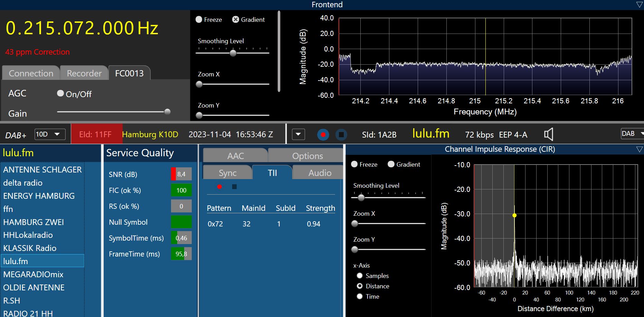644x317 pixels.
Task: Click the stop button beside record
Action: click(341, 134)
